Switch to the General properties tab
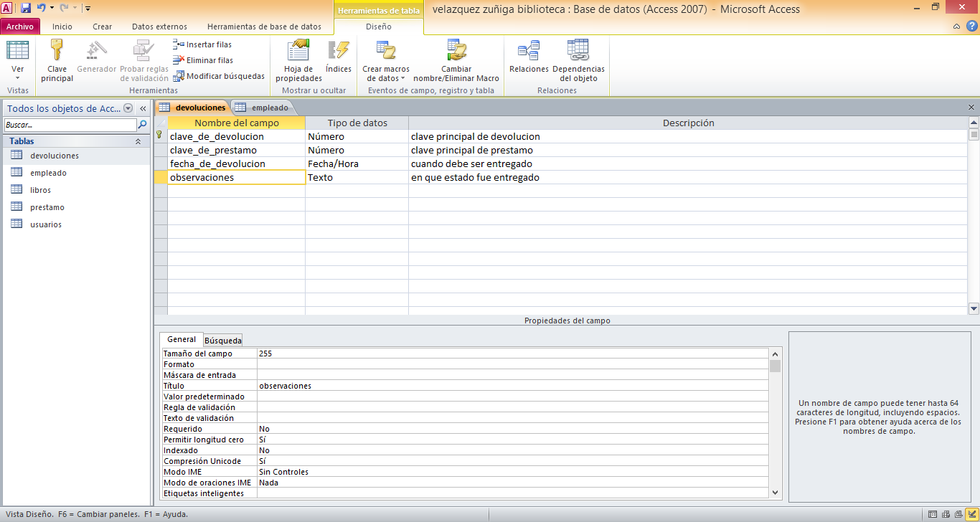980x522 pixels. pos(182,339)
